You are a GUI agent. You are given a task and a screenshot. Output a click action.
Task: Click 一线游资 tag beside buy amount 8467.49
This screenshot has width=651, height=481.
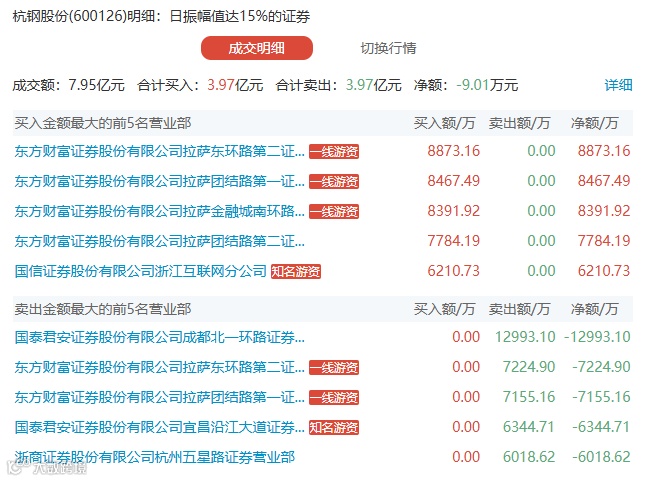point(334,181)
